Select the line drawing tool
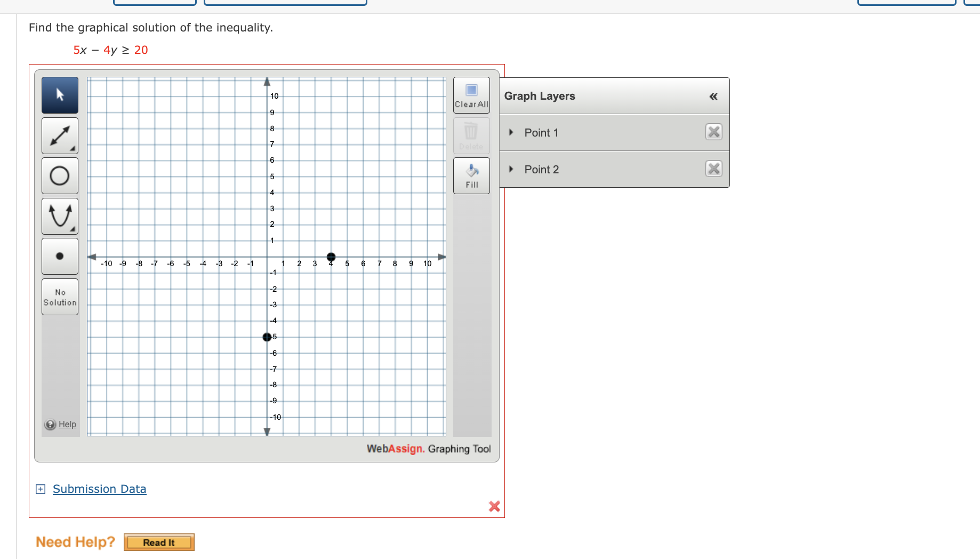This screenshot has width=980, height=559. click(59, 135)
